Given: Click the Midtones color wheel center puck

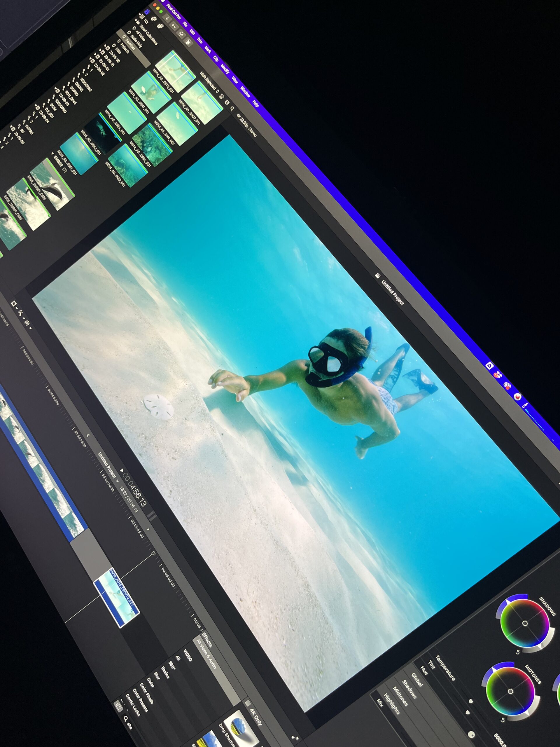Looking at the screenshot, I should point(510,691).
